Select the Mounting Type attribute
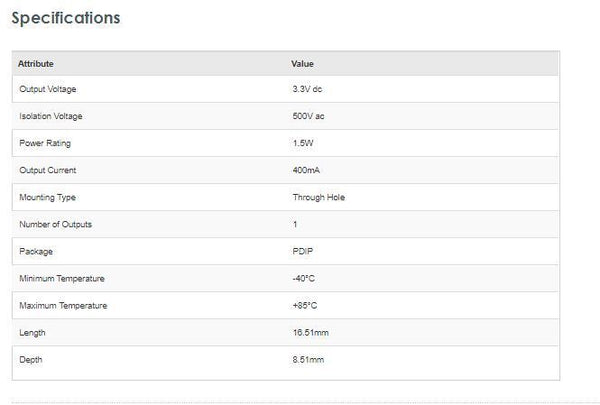Viewport: 600px width, 405px height. [x=47, y=197]
